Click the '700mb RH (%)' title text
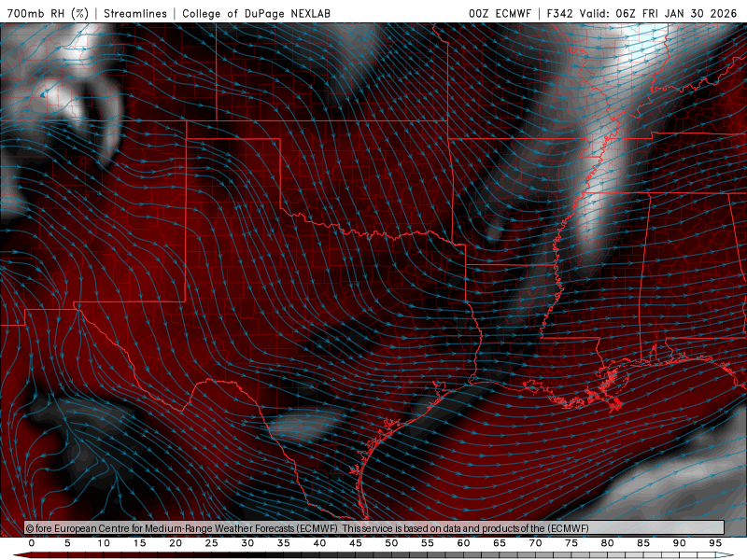Screen dimensions: 747x560 (48, 13)
